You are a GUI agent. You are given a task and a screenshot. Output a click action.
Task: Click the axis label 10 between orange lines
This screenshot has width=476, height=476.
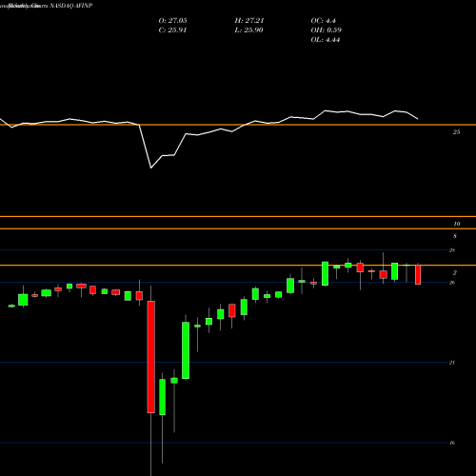coord(456,224)
